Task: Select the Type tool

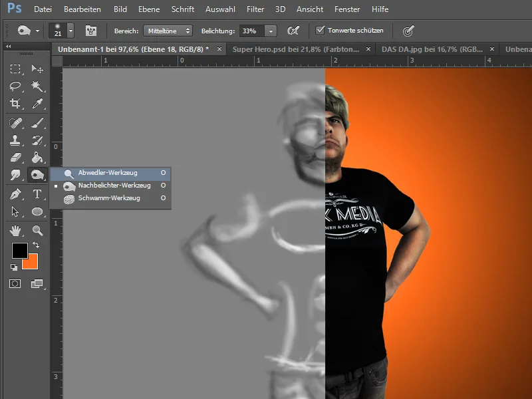Action: point(37,194)
